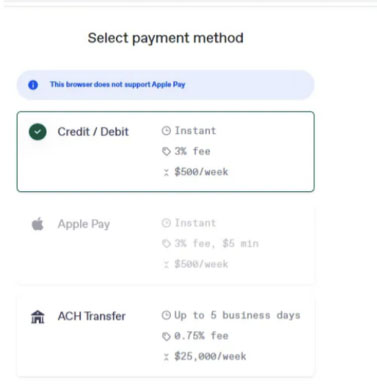Image resolution: width=377 pixels, height=391 pixels.
Task: Click the price tag icon beside 3% fee
Action: tap(166, 151)
